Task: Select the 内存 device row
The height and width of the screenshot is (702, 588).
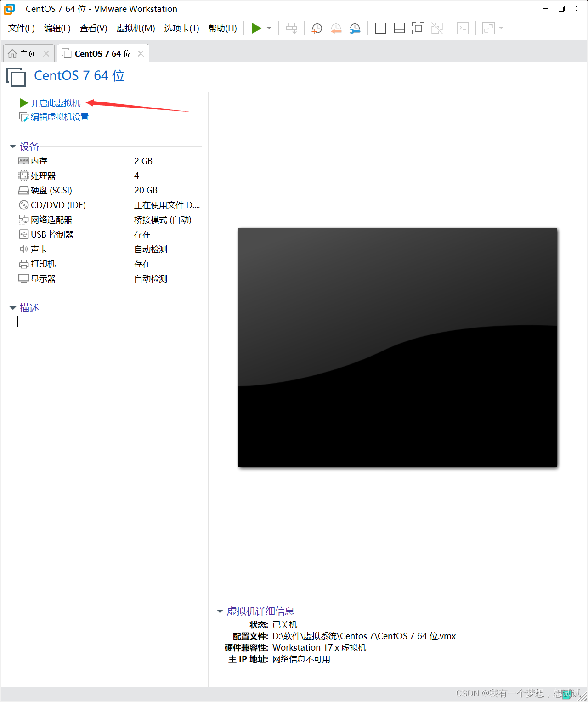Action: 109,161
